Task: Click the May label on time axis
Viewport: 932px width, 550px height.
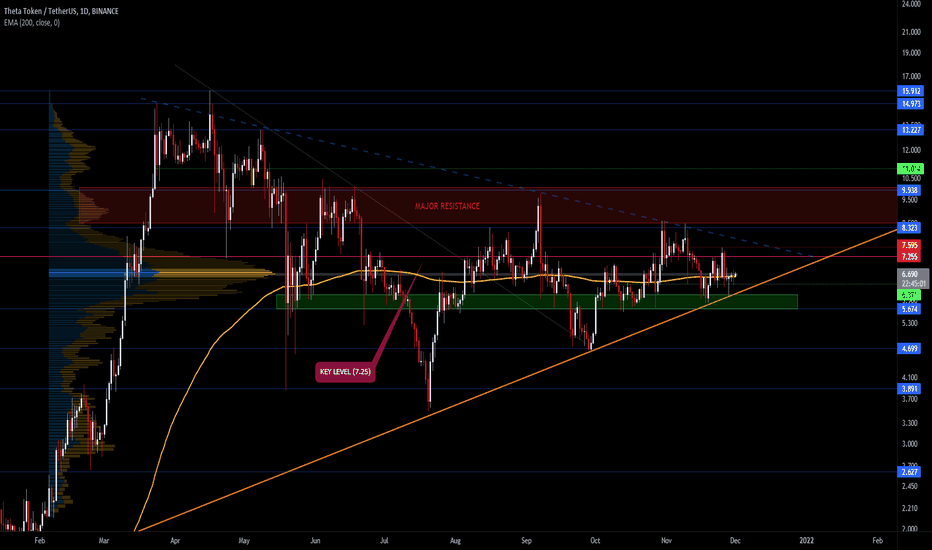Action: pyautogui.click(x=244, y=541)
